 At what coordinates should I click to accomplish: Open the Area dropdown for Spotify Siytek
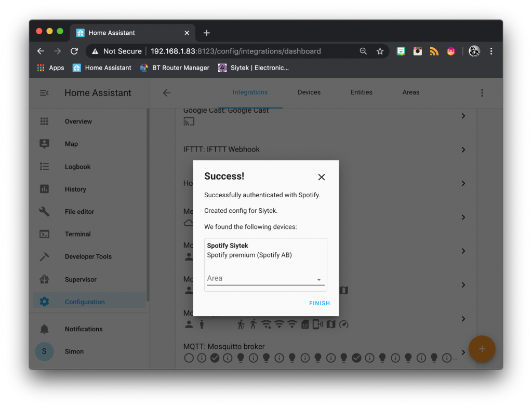[x=265, y=279]
